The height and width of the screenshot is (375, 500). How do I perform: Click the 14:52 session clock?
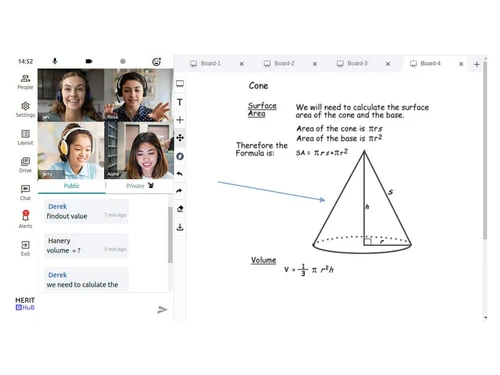(x=25, y=61)
